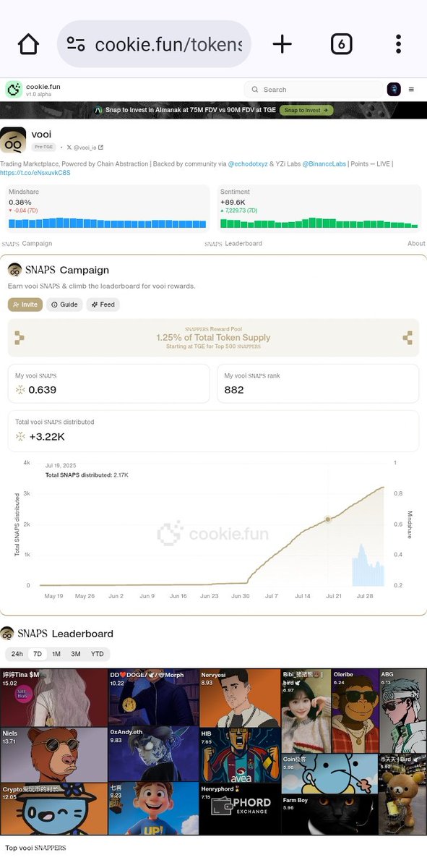Open the 0xAndy.eth leaderboard tile
Screen dimensions: 427x868
pyautogui.click(x=153, y=754)
